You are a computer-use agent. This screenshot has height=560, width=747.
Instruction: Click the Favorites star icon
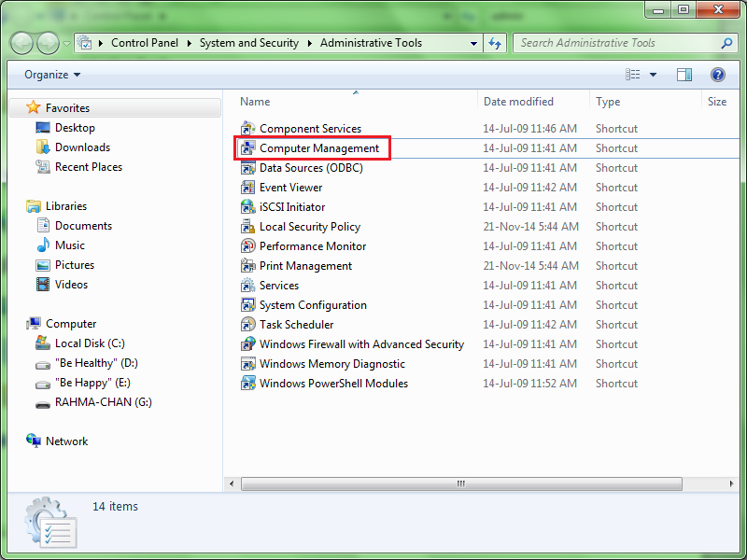pos(33,107)
